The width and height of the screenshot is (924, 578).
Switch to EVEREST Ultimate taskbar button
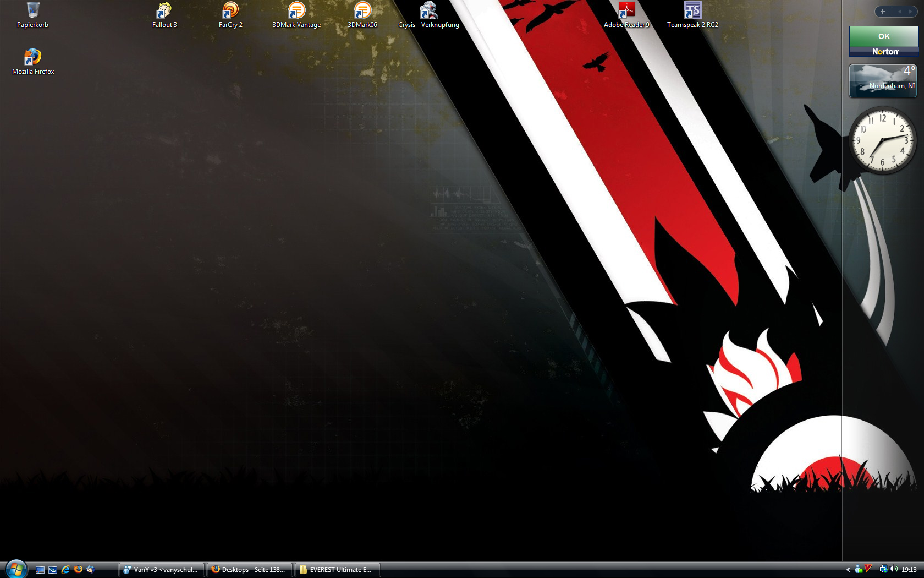tap(337, 570)
